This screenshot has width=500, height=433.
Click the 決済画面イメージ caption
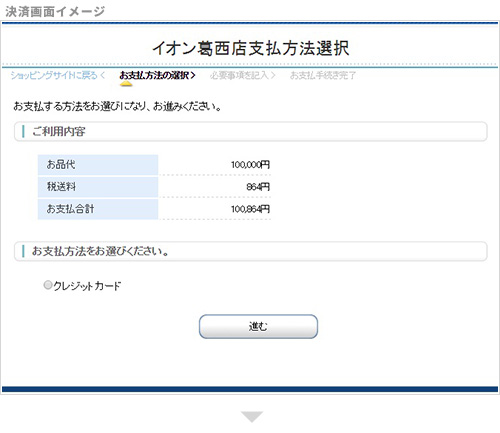pyautogui.click(x=55, y=12)
